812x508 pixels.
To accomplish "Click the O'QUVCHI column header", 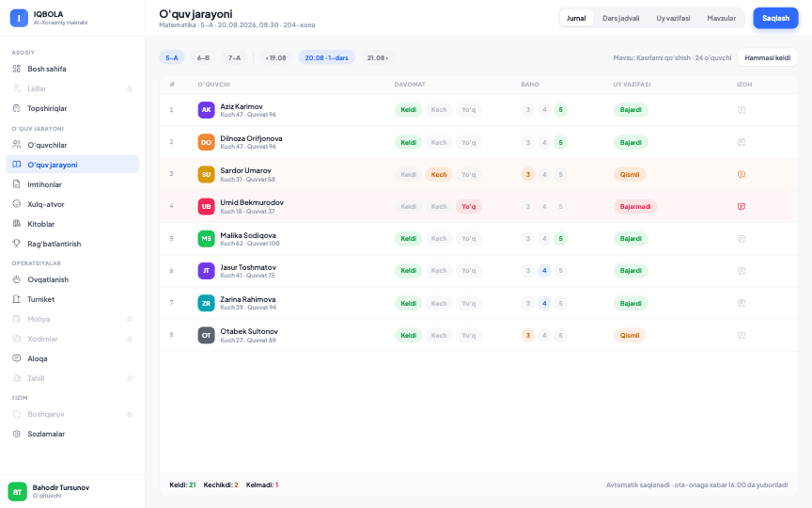I will pyautogui.click(x=214, y=84).
